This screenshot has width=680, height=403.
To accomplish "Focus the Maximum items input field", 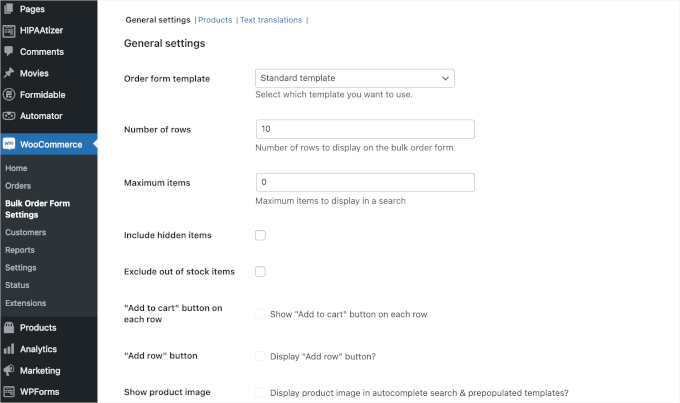I will click(x=365, y=183).
